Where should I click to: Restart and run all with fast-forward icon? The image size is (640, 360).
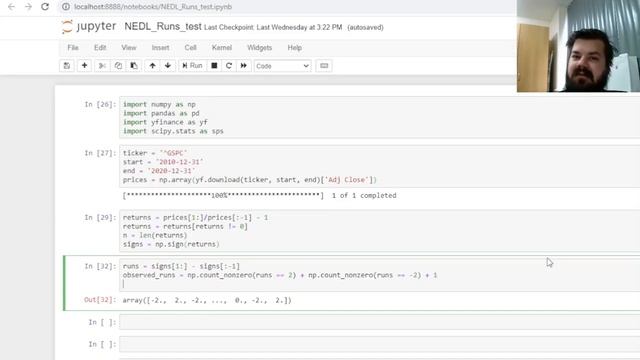coord(244,66)
